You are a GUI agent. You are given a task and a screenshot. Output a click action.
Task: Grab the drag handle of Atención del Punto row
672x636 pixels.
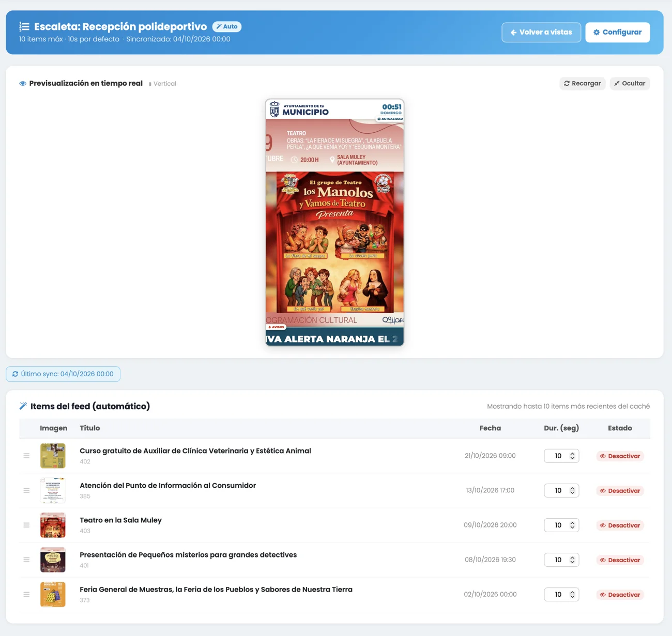coord(26,490)
